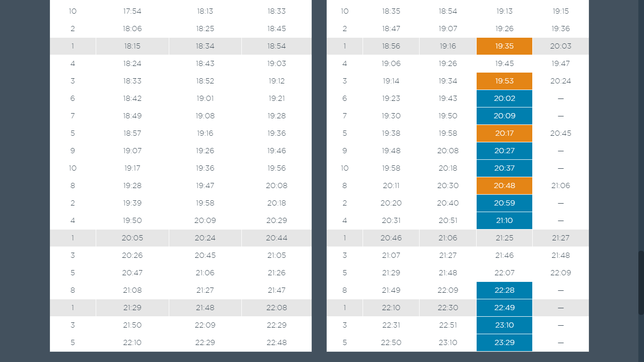The image size is (644, 362).
Task: Click the 19:56 time cell
Action: [x=277, y=168]
